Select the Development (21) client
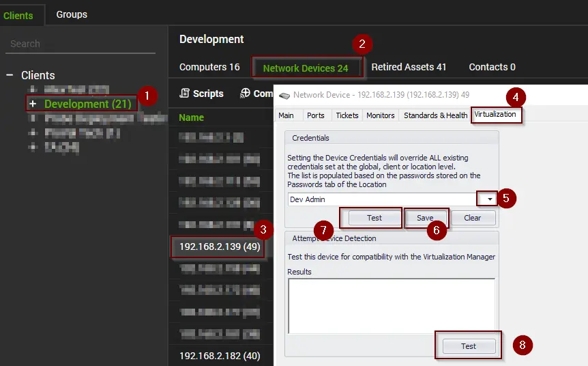The width and height of the screenshot is (588, 366). click(88, 104)
